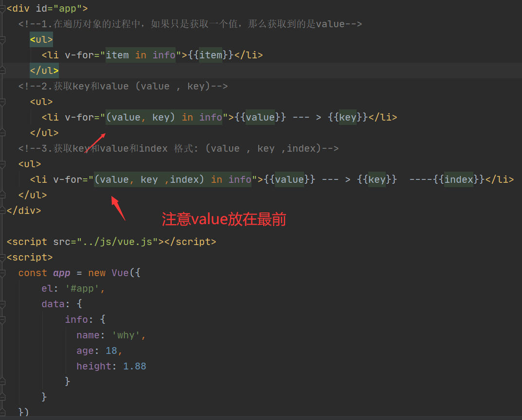522x420 pixels.
Task: Click the "app" variable in the const declaration
Action: 62,273
